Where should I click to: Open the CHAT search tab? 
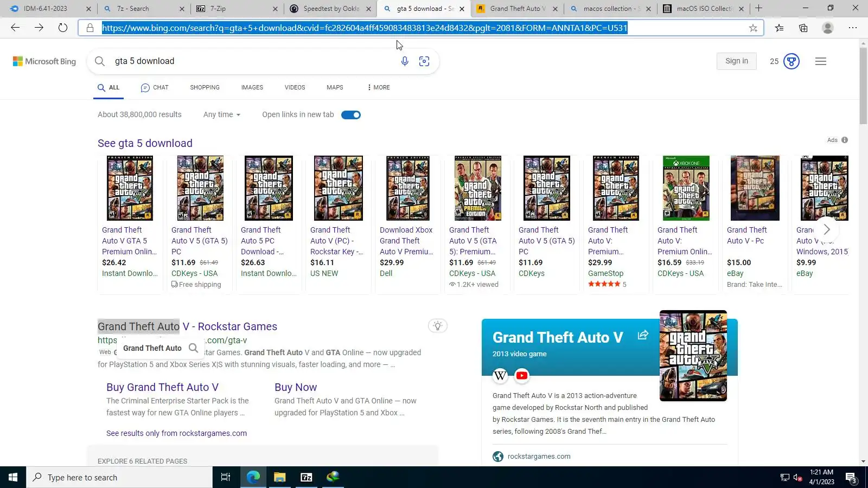click(x=155, y=87)
